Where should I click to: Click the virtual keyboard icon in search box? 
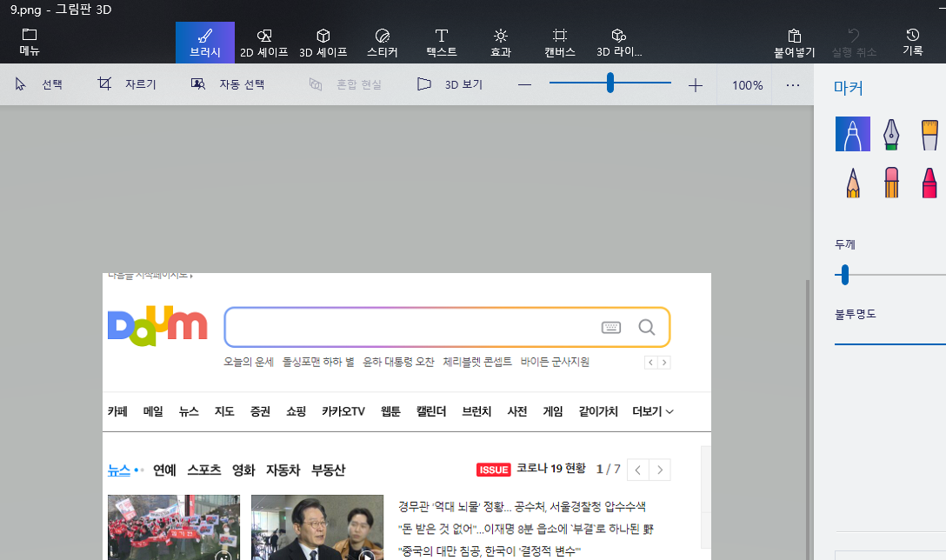611,327
